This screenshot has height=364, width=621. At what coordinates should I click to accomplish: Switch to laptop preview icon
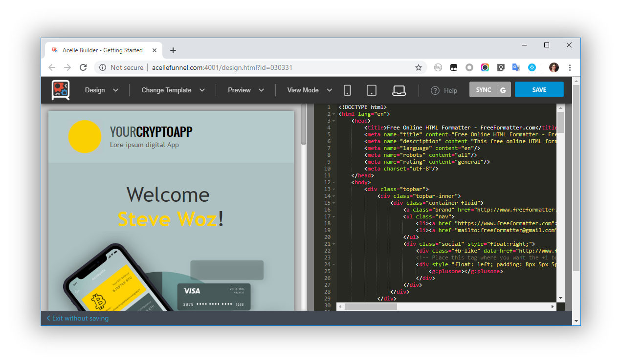pyautogui.click(x=399, y=90)
